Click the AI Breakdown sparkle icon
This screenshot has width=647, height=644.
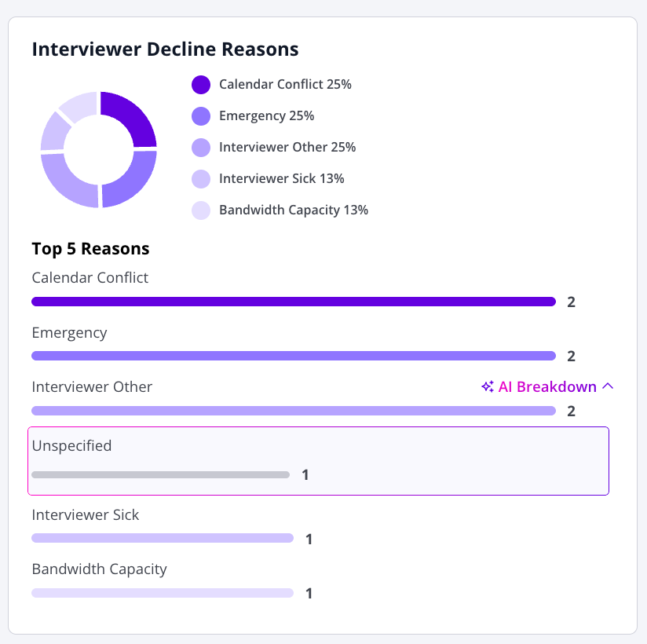coord(488,386)
